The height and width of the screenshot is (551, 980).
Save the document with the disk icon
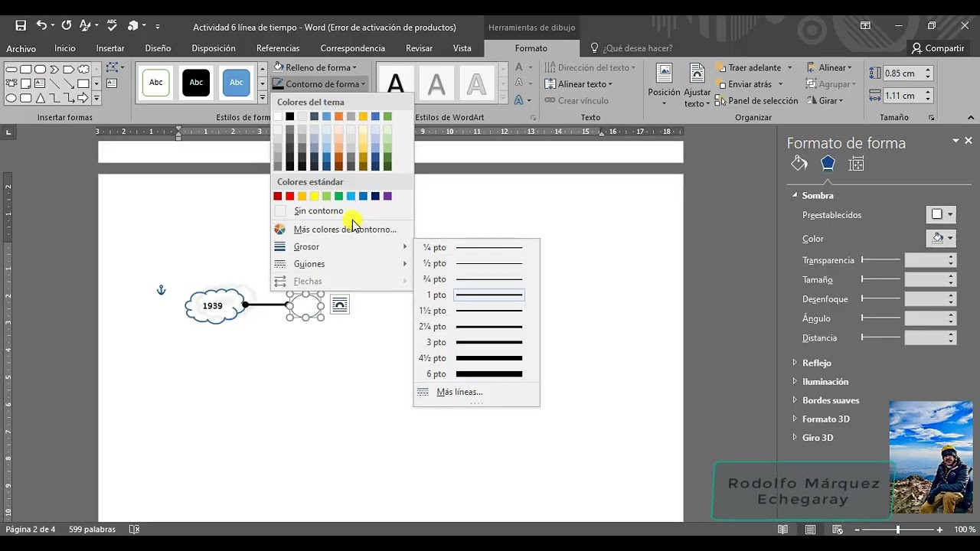pos(21,26)
